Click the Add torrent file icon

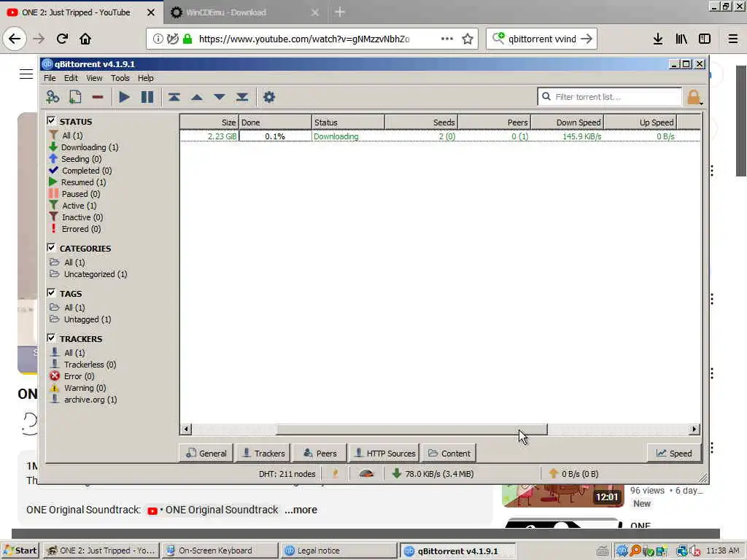point(75,97)
